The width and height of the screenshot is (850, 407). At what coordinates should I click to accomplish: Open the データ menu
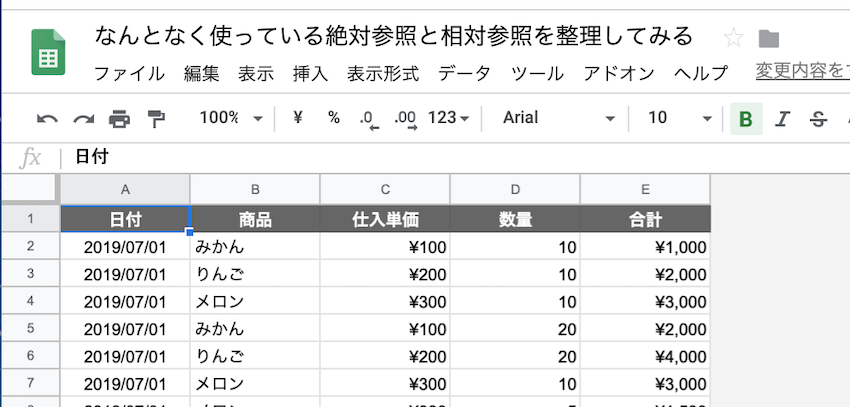coord(464,73)
